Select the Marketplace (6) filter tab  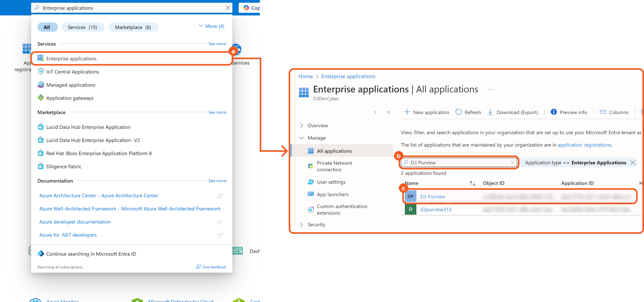pyautogui.click(x=133, y=27)
